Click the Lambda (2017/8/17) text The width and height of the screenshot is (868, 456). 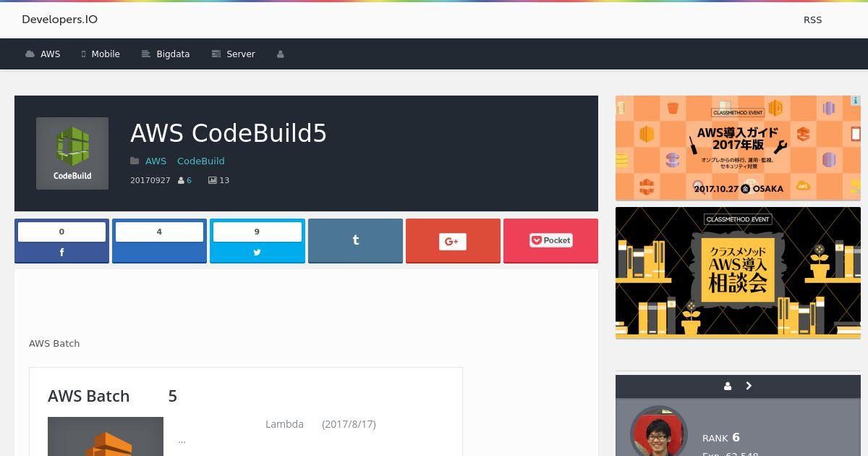(320, 424)
